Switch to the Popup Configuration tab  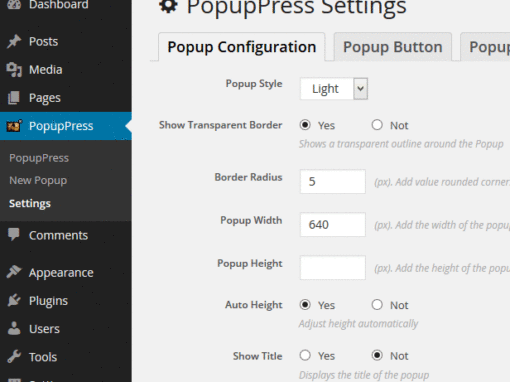[242, 47]
